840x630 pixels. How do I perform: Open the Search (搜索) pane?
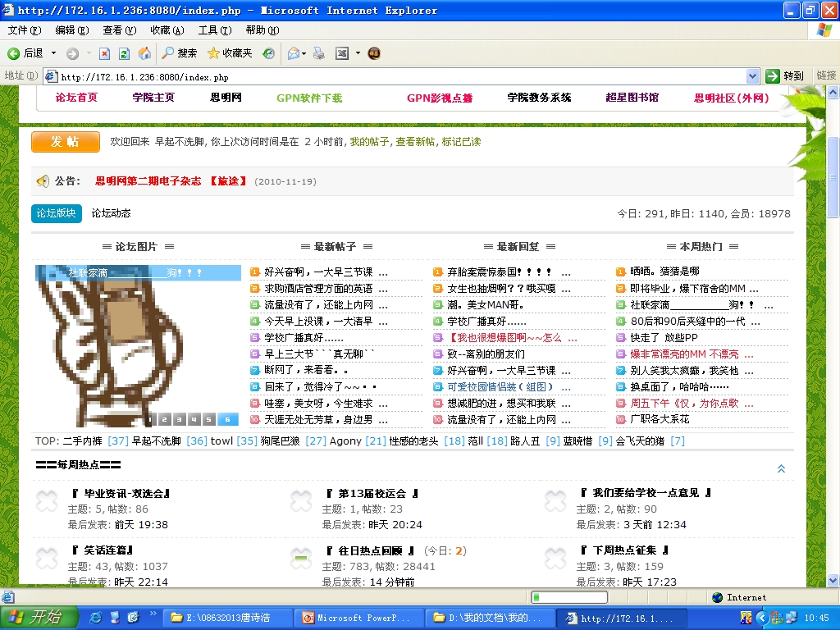tap(180, 53)
